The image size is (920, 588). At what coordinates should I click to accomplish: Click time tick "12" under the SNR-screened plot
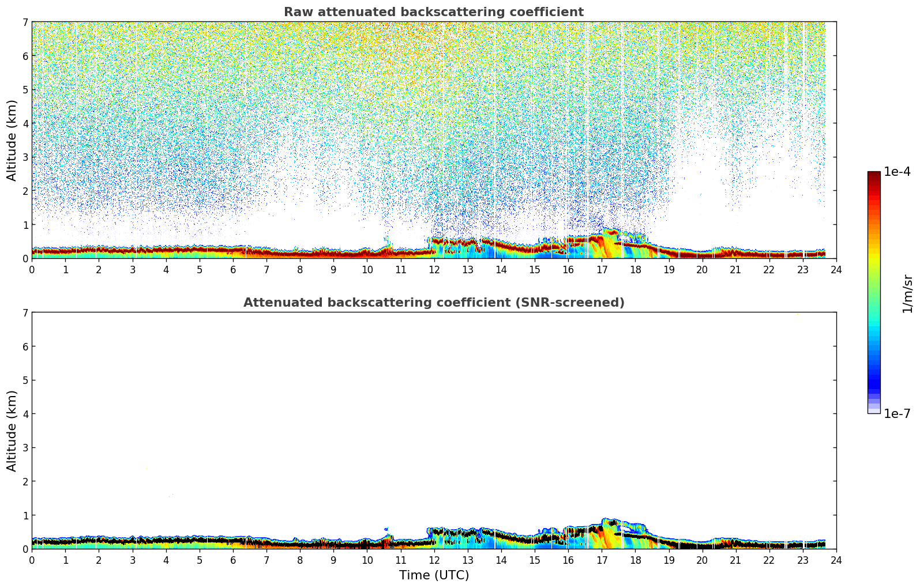(434, 560)
